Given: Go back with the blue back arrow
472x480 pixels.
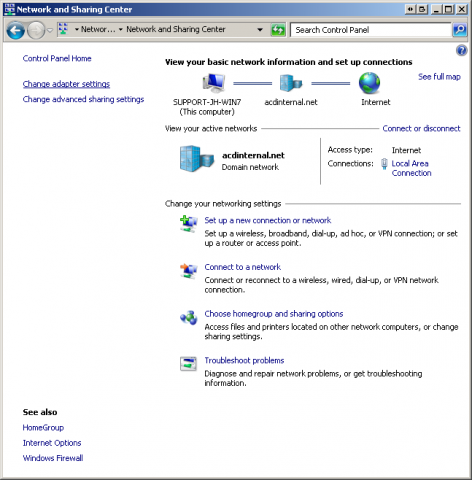Looking at the screenshot, I should pyautogui.click(x=15, y=30).
